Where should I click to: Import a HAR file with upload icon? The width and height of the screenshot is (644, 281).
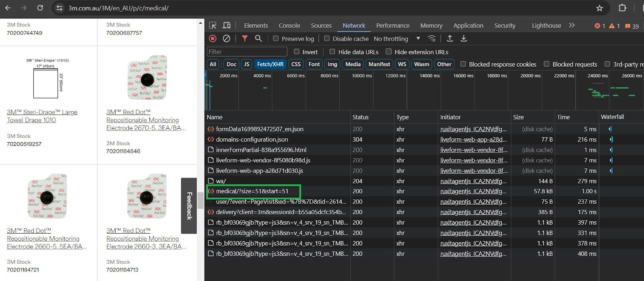click(x=450, y=38)
